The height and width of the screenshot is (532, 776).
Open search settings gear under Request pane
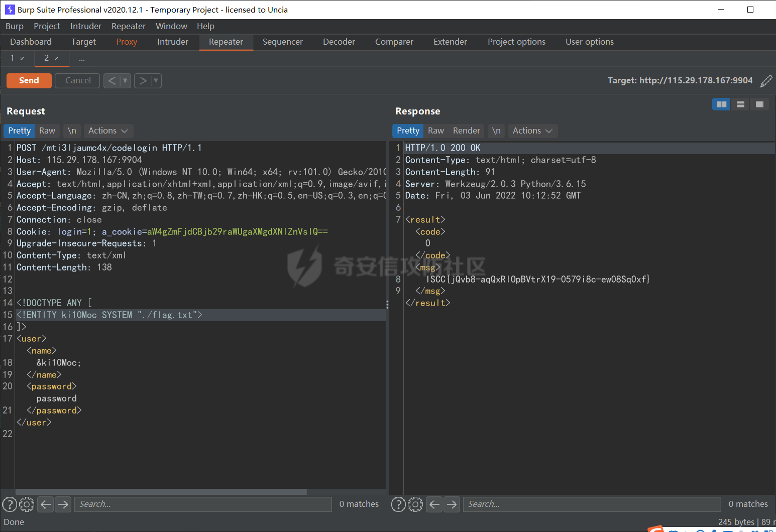pyautogui.click(x=27, y=504)
